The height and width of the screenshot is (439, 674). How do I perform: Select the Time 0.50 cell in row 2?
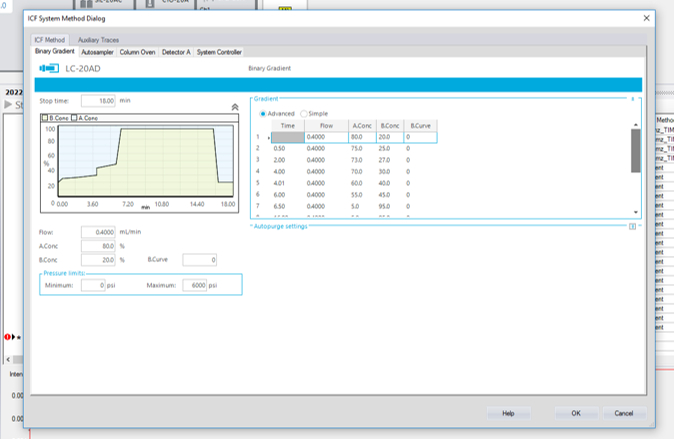(x=288, y=148)
